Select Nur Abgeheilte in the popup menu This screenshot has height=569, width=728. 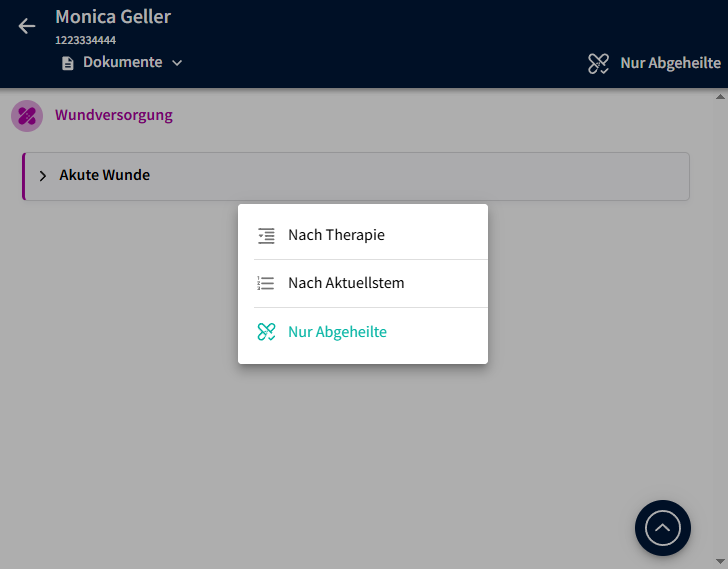pos(337,332)
